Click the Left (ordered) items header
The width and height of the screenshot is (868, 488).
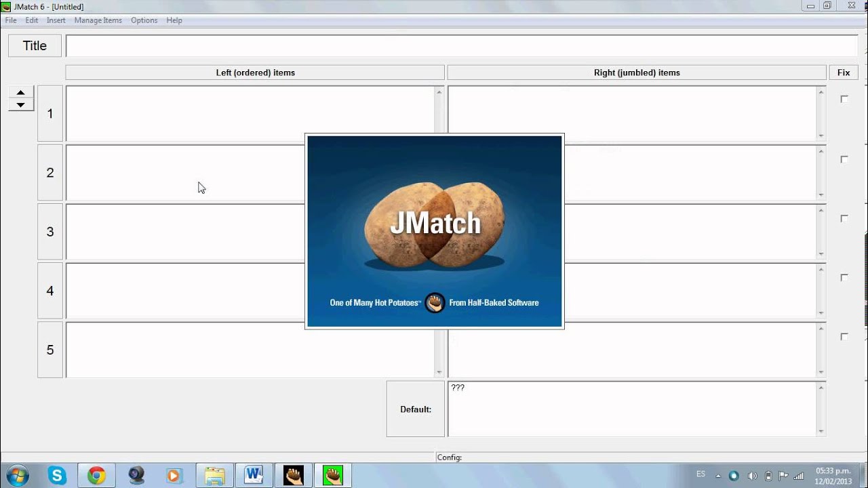click(x=255, y=73)
